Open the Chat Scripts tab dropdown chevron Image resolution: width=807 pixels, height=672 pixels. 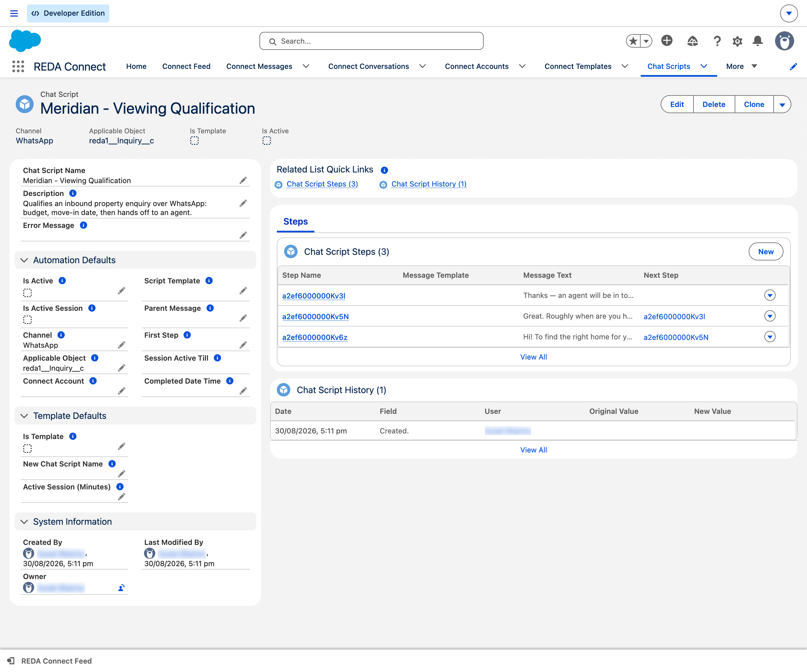(x=704, y=66)
